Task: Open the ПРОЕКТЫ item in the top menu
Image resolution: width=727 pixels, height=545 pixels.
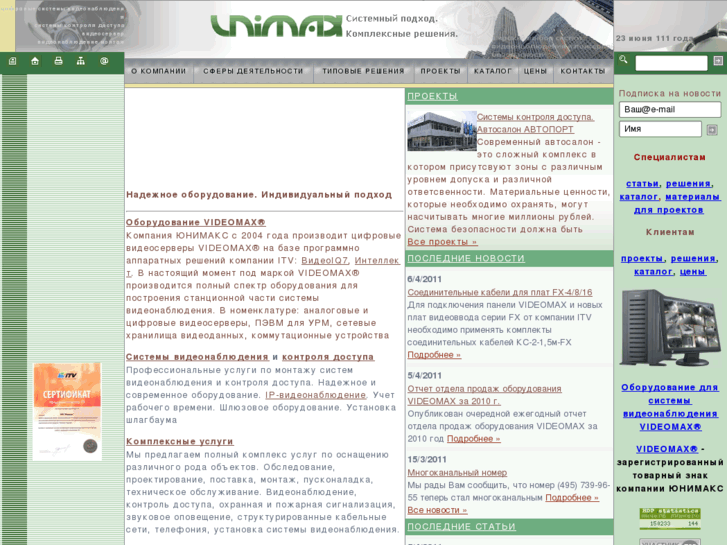Action: pyautogui.click(x=440, y=71)
